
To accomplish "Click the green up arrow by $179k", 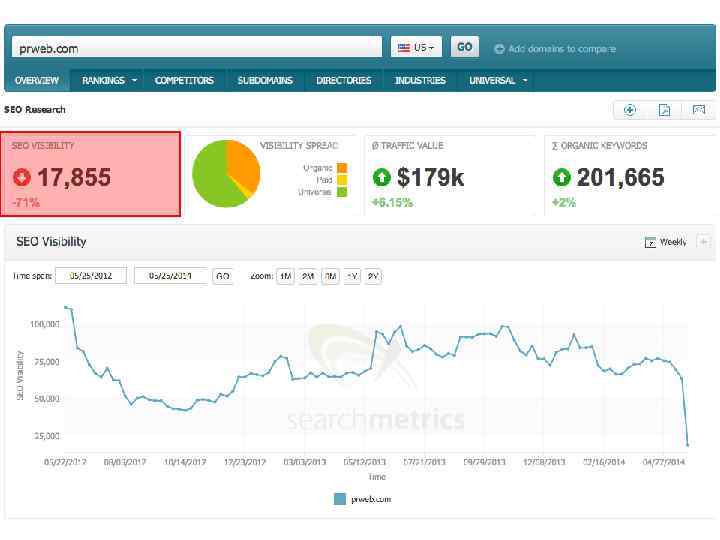I will click(382, 177).
